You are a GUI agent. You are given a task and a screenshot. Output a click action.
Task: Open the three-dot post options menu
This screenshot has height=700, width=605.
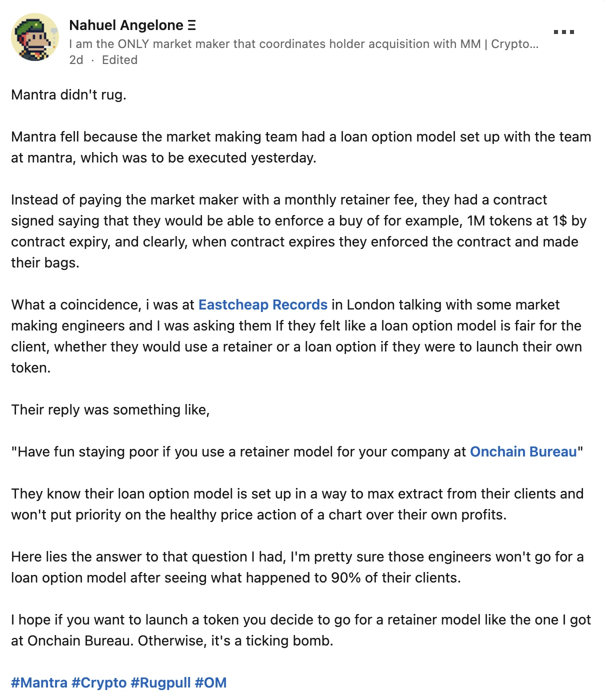click(564, 32)
